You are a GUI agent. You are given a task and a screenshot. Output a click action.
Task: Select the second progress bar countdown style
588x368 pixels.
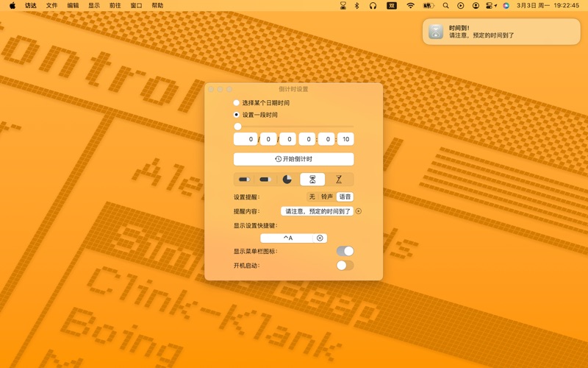[265, 180]
